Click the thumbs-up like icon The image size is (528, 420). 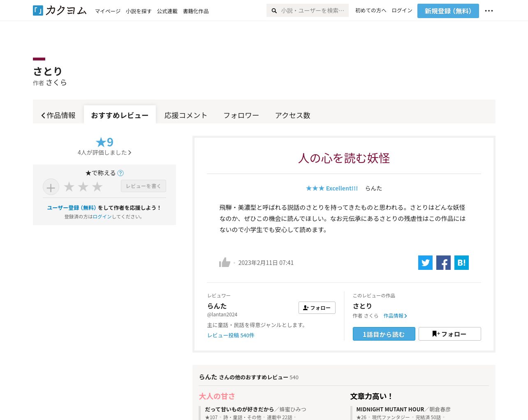pos(225,262)
